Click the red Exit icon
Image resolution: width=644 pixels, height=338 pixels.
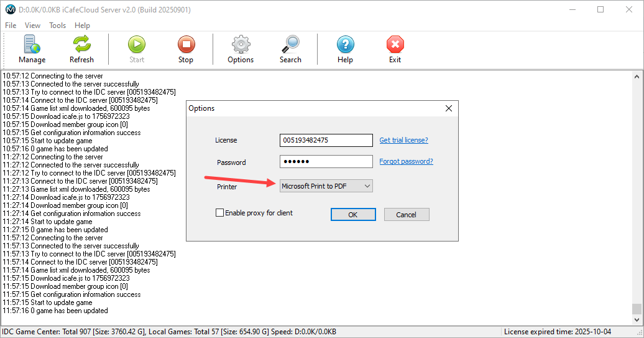pos(395,44)
